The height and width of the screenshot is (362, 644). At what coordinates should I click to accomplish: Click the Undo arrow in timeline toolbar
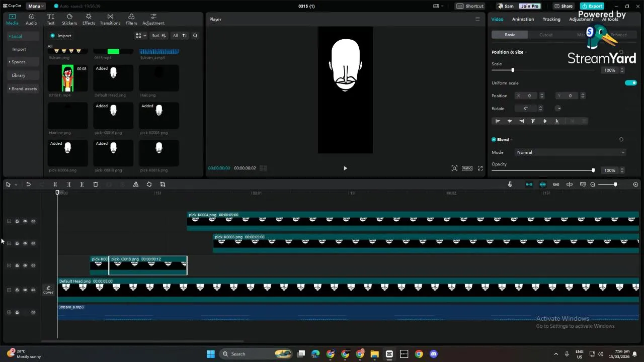tap(28, 185)
